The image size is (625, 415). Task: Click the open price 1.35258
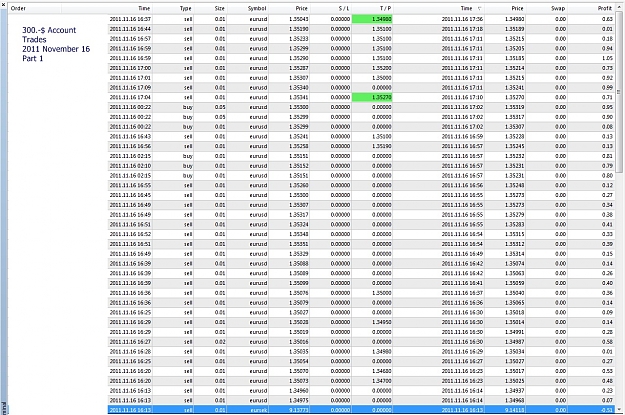coord(299,146)
